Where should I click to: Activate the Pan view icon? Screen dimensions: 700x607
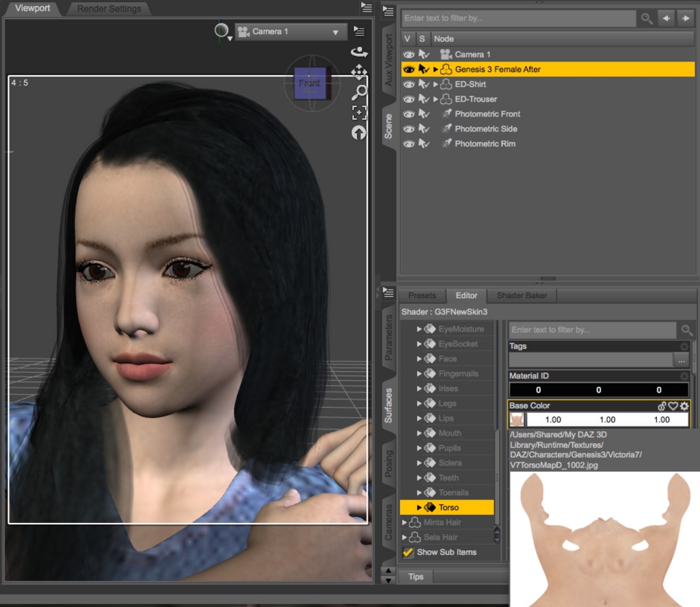pos(359,72)
